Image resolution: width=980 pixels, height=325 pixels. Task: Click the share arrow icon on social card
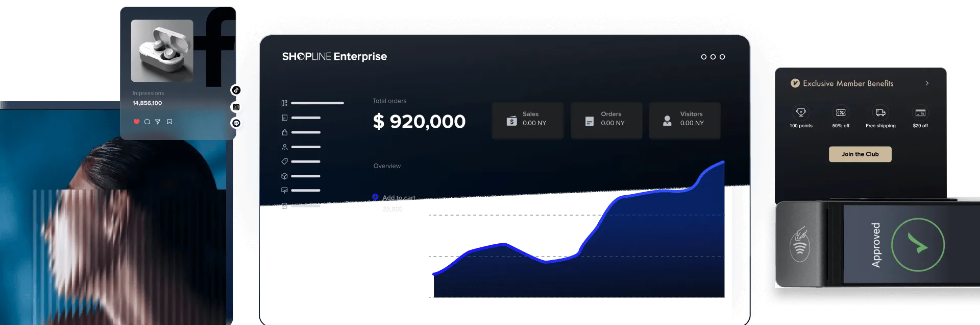coord(158,122)
